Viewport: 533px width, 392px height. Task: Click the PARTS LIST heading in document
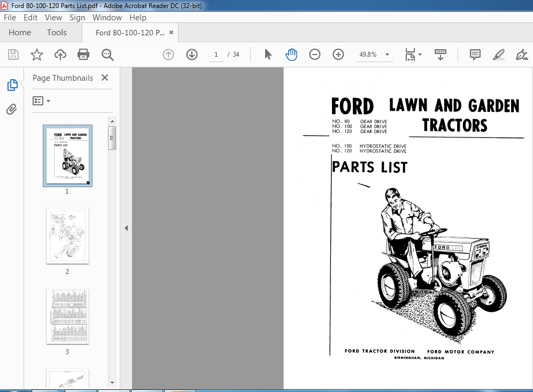pyautogui.click(x=370, y=167)
